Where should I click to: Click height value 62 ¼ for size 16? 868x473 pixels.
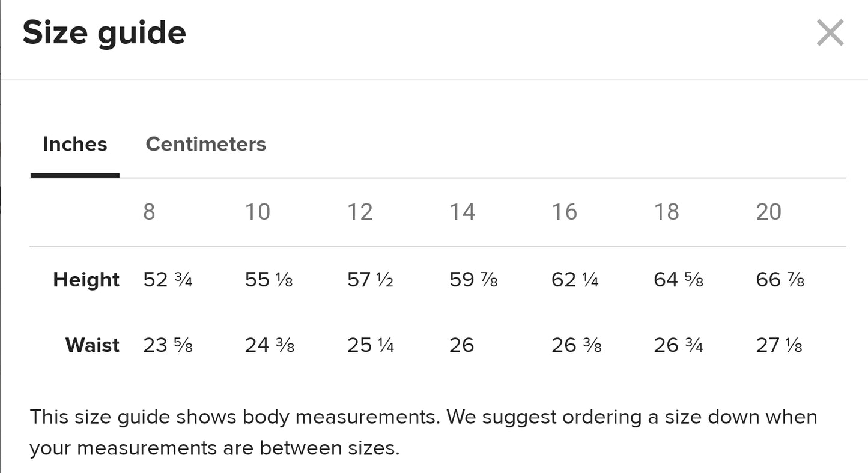[575, 280]
